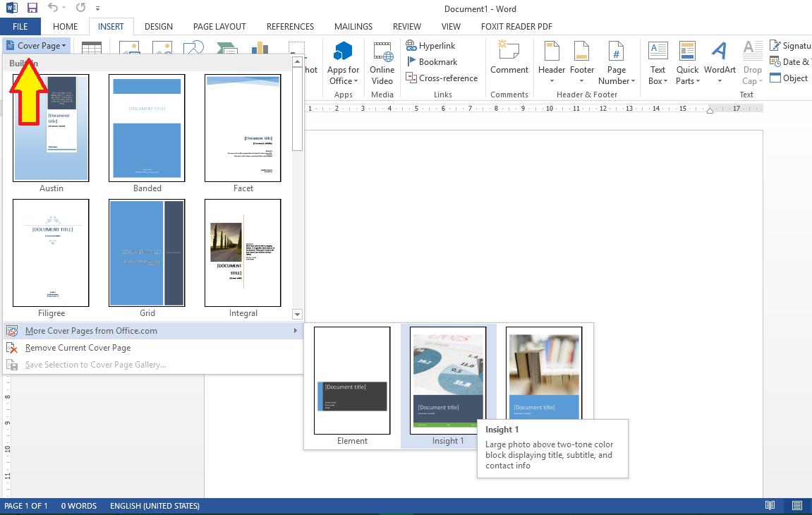This screenshot has width=812, height=515.
Task: Switch to the Design tab
Action: point(158,26)
